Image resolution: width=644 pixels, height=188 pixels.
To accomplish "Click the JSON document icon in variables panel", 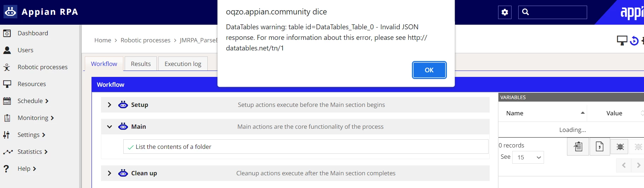I will tap(599, 146).
